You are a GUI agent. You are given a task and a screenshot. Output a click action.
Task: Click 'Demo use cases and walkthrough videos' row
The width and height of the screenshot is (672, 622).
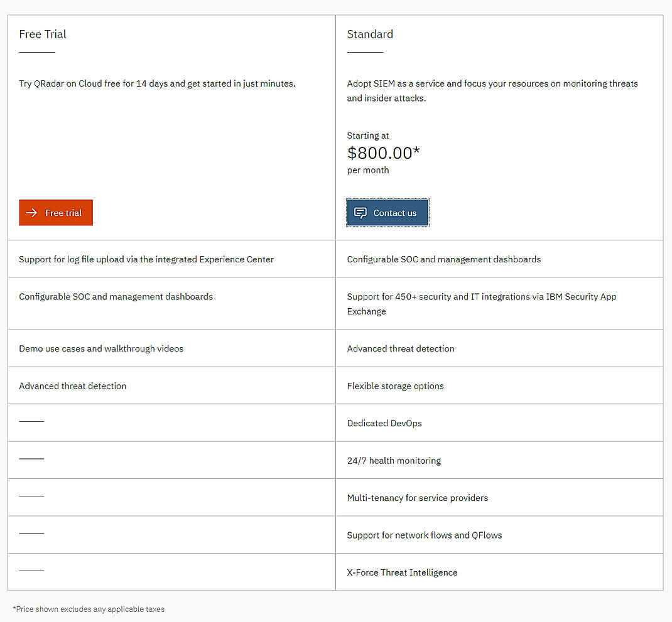pos(171,348)
